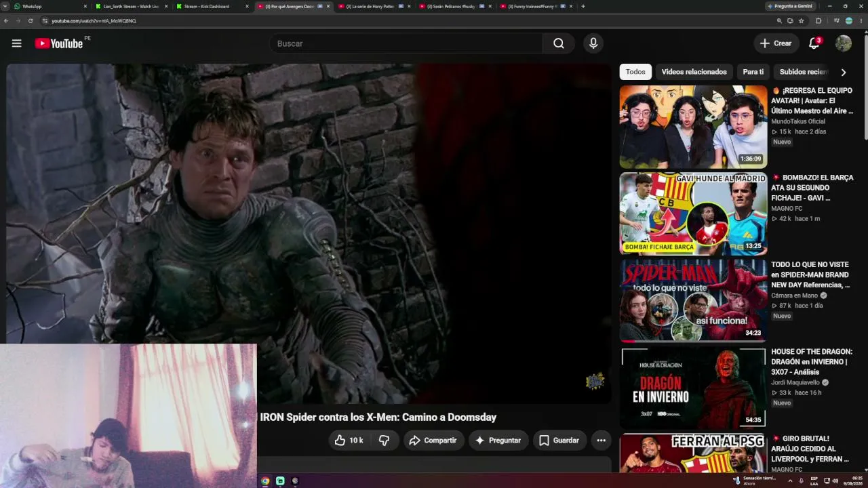
Task: Click Pregunta a Gemini button
Action: click(x=789, y=6)
